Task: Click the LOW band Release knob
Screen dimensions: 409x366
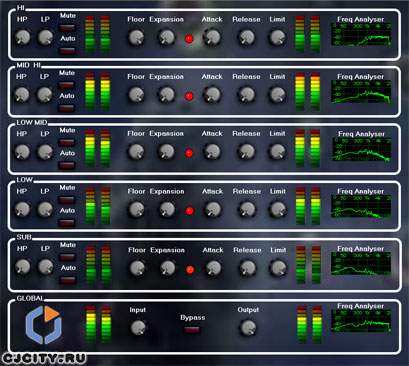Action: [247, 209]
